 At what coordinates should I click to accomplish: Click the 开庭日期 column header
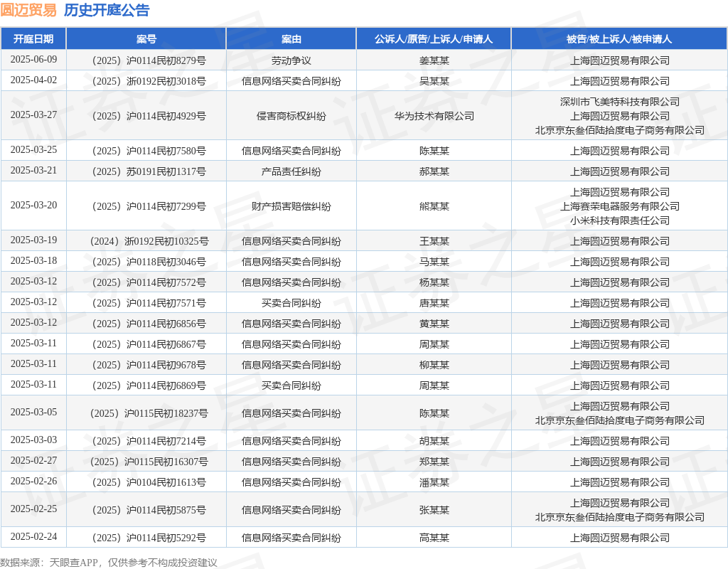point(33,39)
